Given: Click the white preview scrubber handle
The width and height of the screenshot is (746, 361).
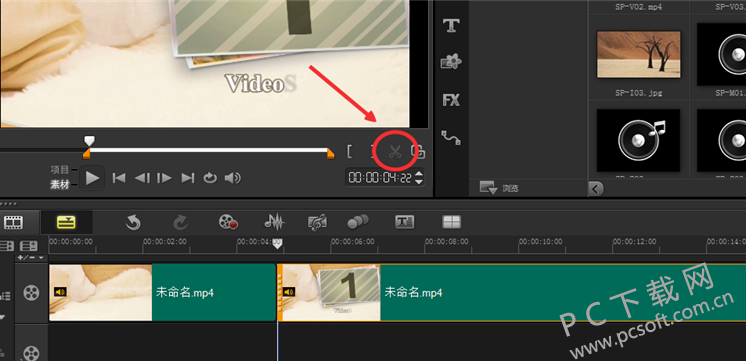Looking at the screenshot, I should [89, 141].
